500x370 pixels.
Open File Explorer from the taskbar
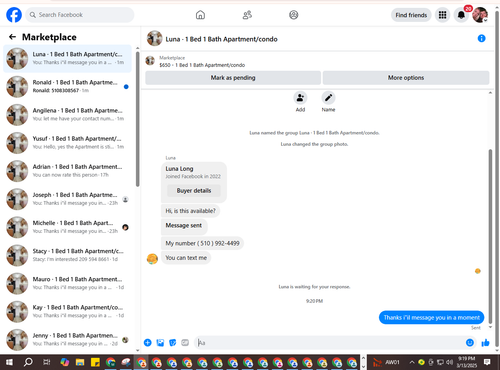[x=80, y=362]
